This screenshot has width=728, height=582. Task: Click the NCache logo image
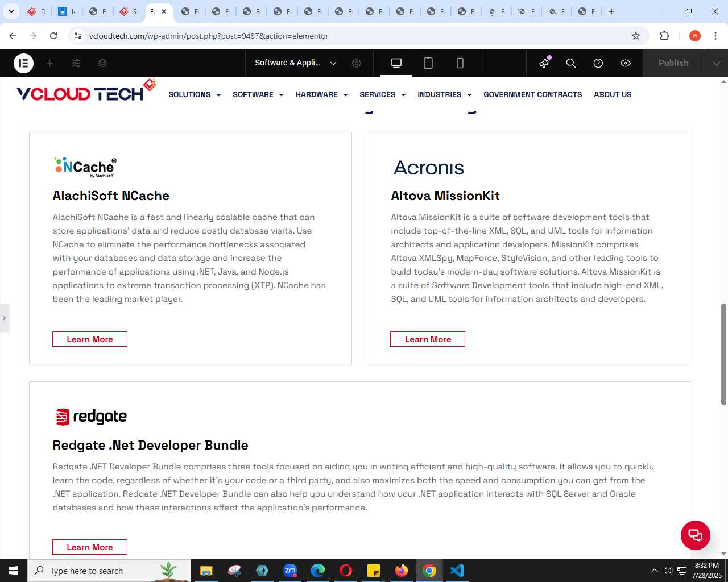(85, 167)
